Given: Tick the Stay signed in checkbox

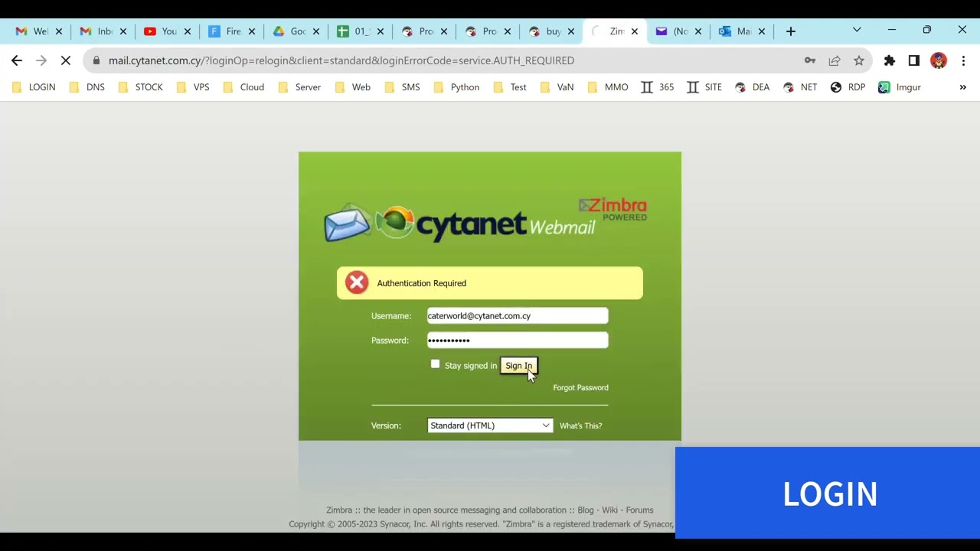Looking at the screenshot, I should tap(436, 364).
